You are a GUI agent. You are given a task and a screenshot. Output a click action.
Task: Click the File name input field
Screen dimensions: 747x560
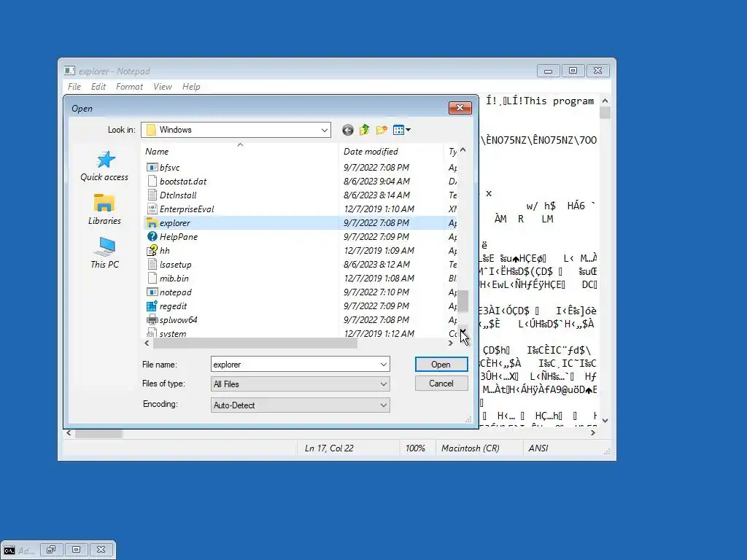(295, 365)
